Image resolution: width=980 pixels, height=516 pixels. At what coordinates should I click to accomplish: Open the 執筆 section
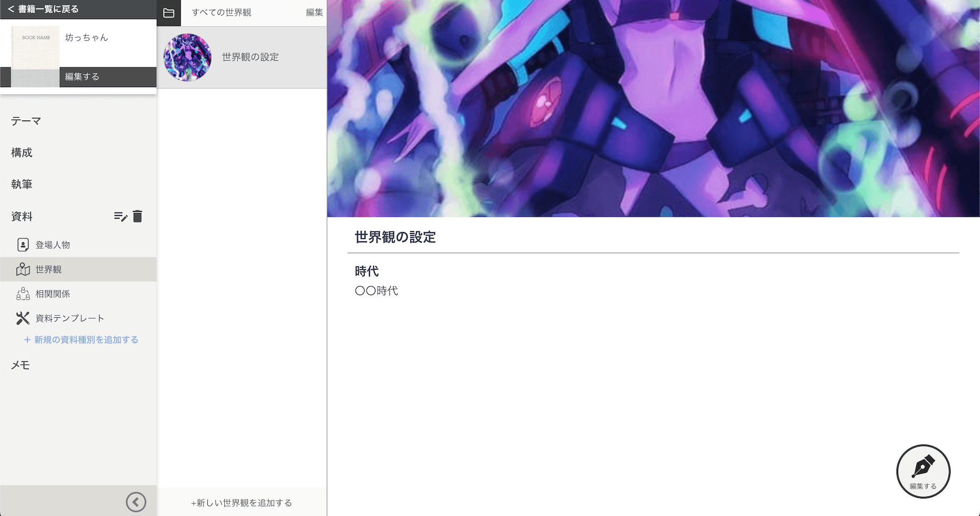(22, 184)
